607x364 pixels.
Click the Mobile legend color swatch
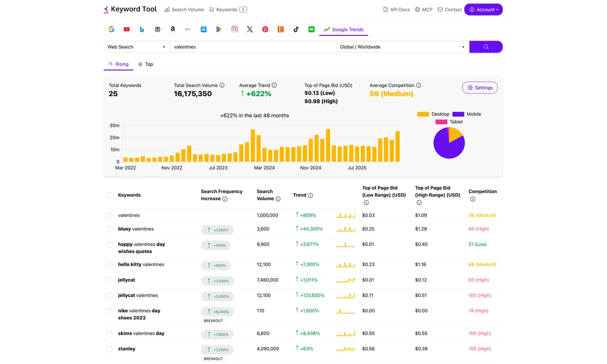tap(458, 114)
